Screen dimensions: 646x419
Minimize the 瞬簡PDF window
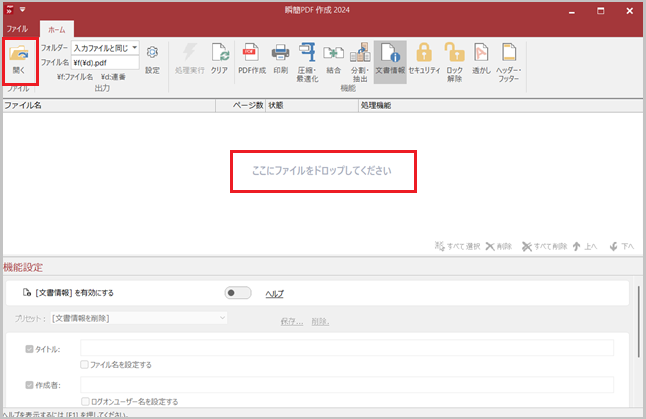(x=571, y=11)
